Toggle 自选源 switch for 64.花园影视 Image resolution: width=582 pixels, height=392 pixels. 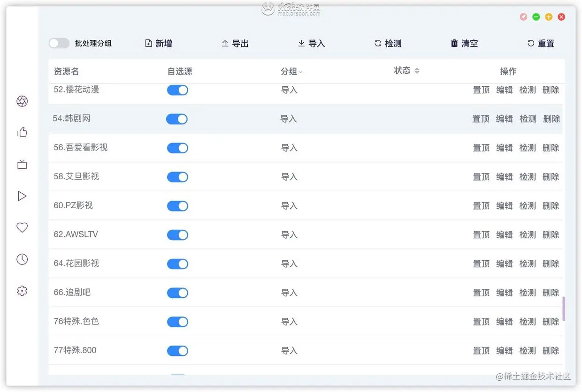pyautogui.click(x=177, y=264)
